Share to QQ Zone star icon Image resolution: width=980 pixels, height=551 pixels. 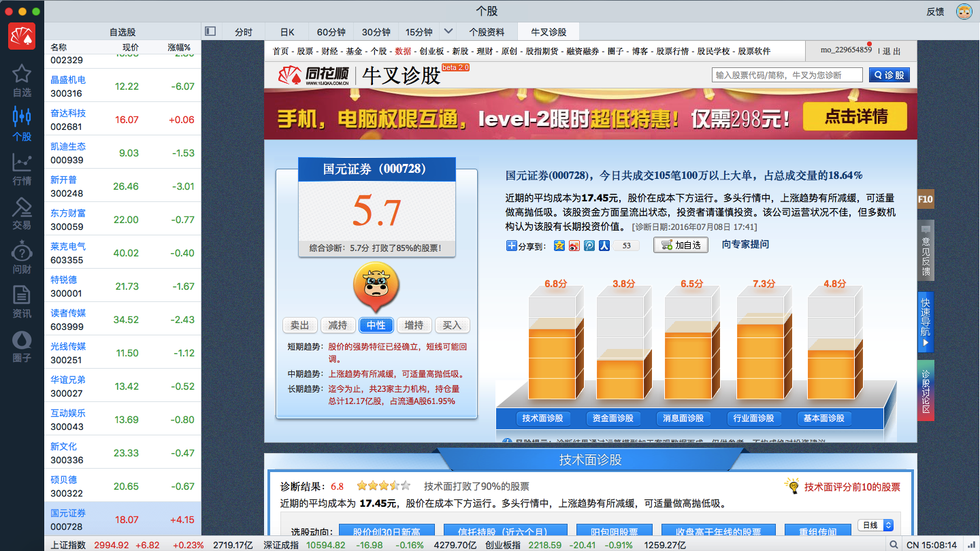pyautogui.click(x=559, y=246)
